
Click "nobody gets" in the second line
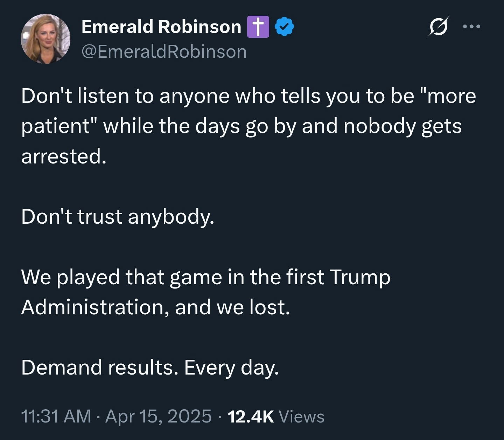click(402, 126)
